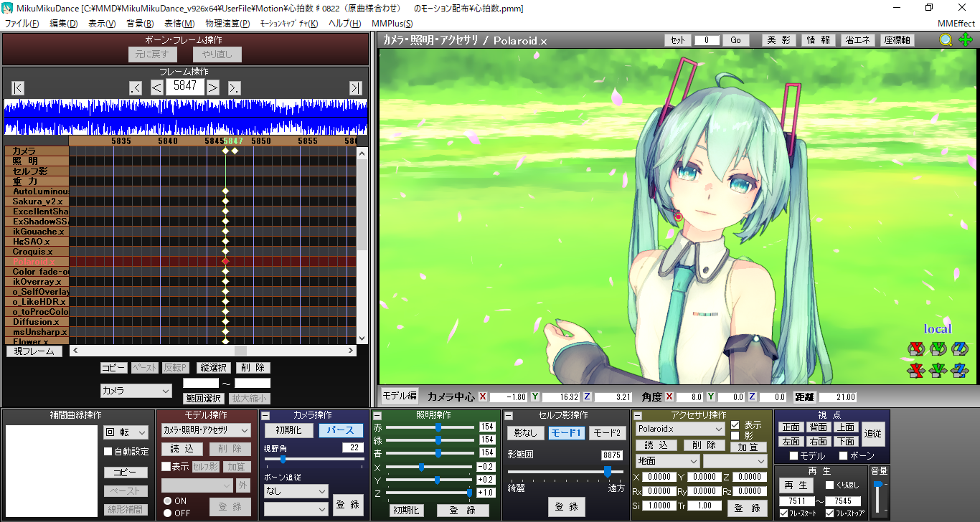Image resolution: width=980 pixels, height=522 pixels.
Task: Open the 編集(D) menu
Action: (x=64, y=24)
